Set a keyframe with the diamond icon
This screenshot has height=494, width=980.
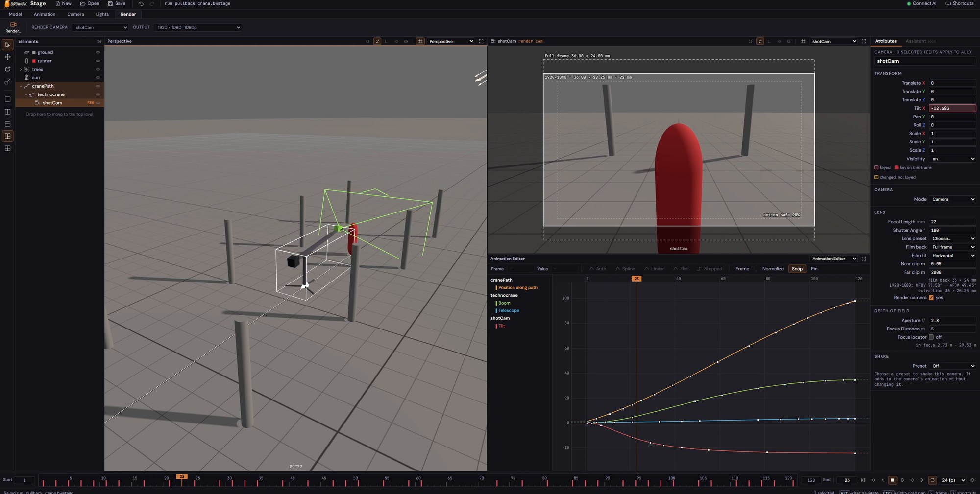pos(972,480)
